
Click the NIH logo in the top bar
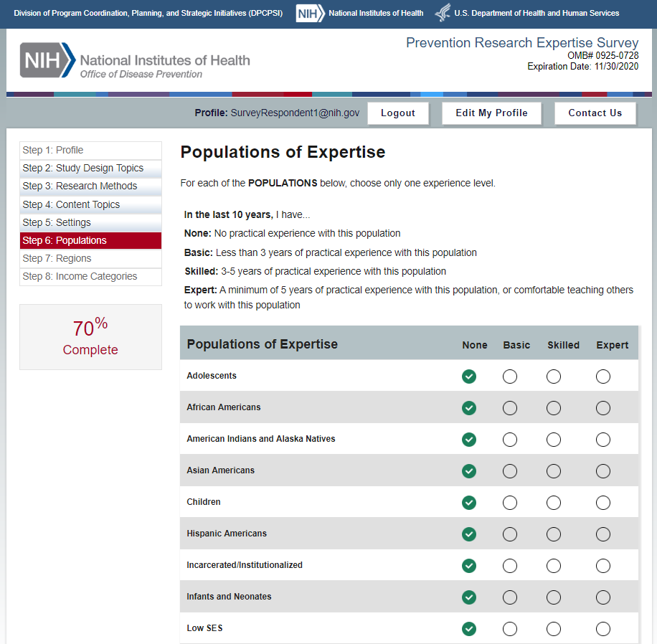point(310,14)
